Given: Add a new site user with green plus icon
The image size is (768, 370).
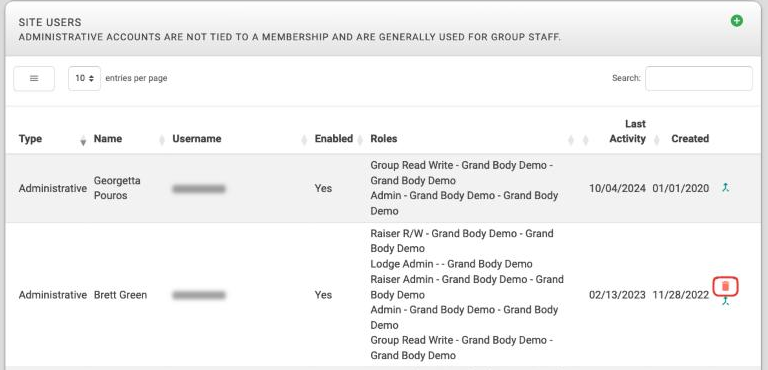Looking at the screenshot, I should pyautogui.click(x=737, y=21).
